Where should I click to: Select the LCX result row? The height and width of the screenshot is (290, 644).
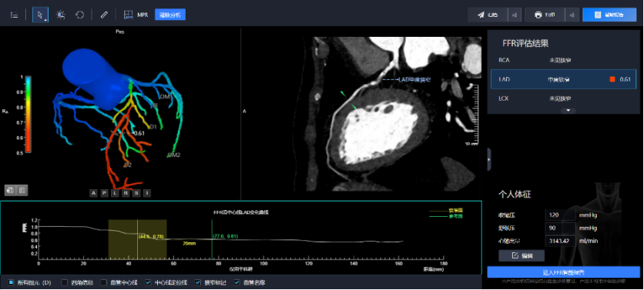click(x=565, y=98)
